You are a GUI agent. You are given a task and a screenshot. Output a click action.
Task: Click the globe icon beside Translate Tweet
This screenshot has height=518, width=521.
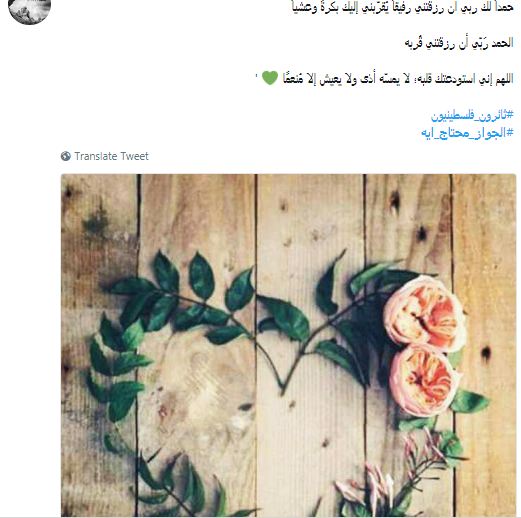point(66,156)
